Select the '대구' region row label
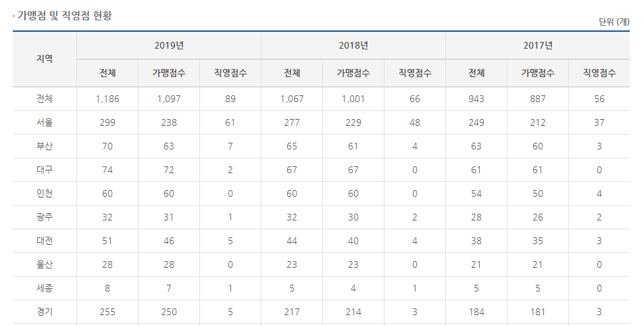 coord(45,170)
